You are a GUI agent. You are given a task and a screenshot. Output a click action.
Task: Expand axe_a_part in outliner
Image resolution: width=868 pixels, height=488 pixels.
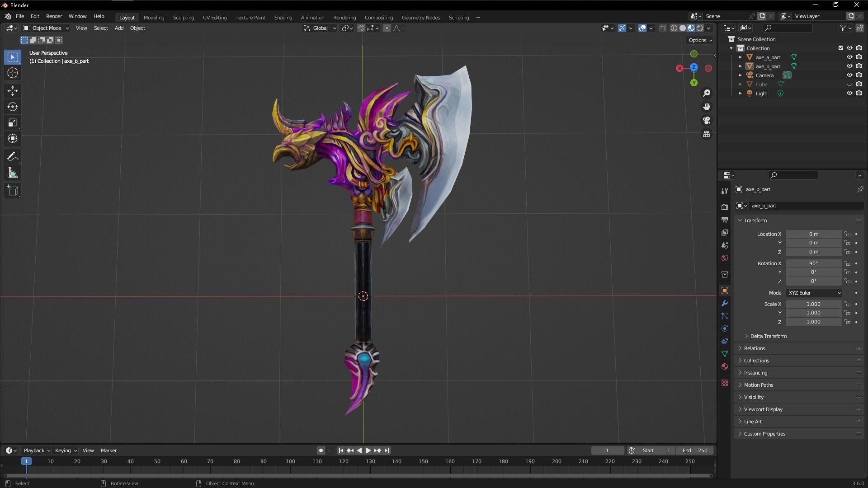click(741, 57)
